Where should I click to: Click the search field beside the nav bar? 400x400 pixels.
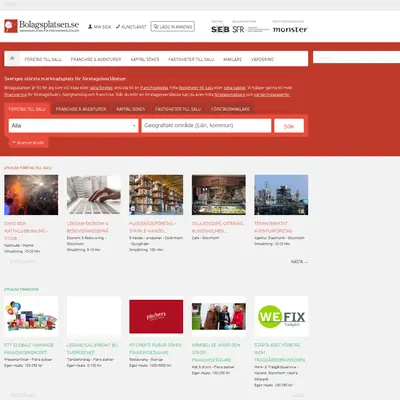(356, 57)
